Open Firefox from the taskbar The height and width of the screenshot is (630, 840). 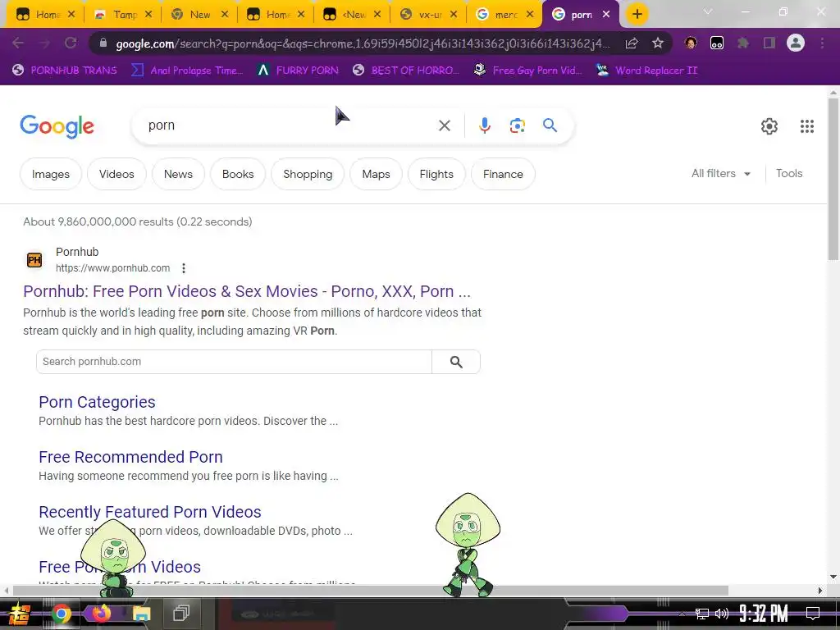click(101, 614)
